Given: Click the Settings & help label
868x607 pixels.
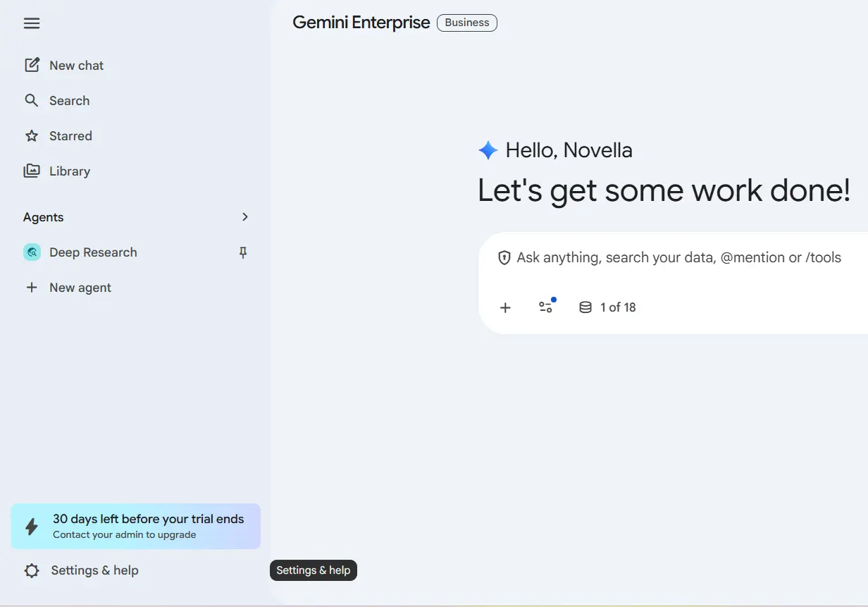Looking at the screenshot, I should pyautogui.click(x=94, y=570).
